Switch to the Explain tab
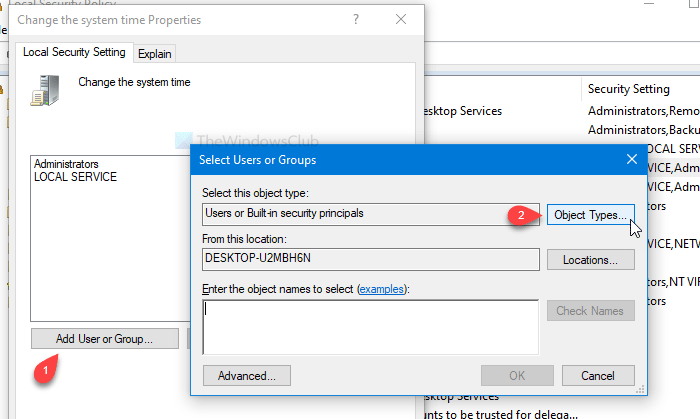The height and width of the screenshot is (419, 700). click(x=154, y=54)
